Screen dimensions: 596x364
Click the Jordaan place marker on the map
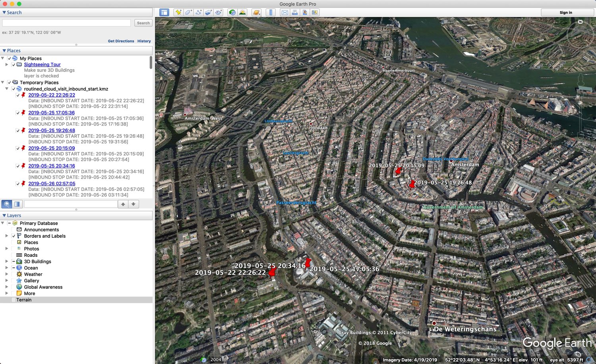click(x=311, y=124)
